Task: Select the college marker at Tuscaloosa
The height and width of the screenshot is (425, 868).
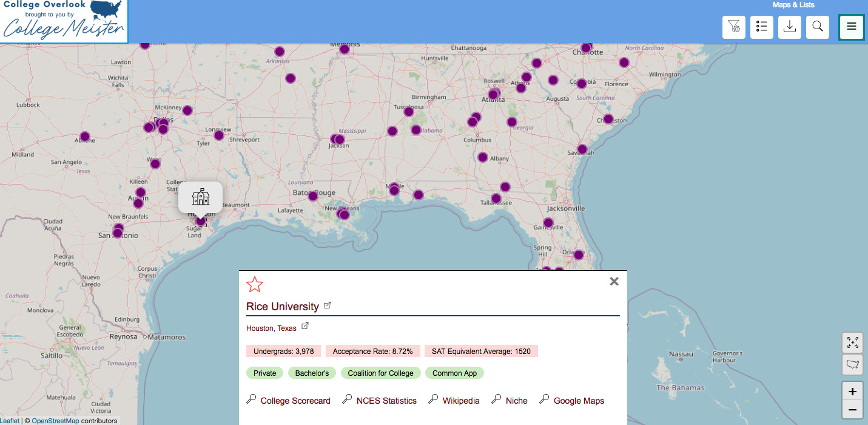Action: pyautogui.click(x=409, y=111)
